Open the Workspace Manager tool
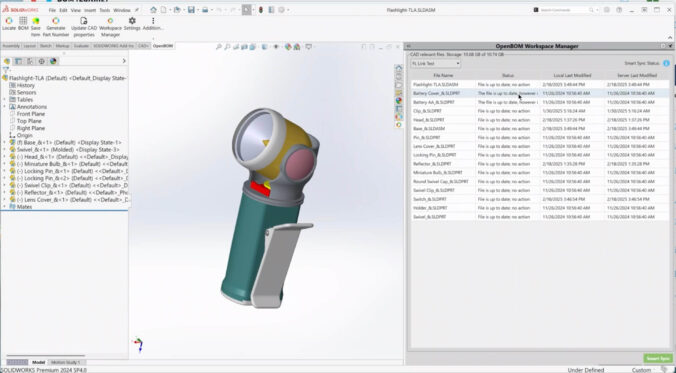This screenshot has height=373, width=676. click(x=110, y=21)
